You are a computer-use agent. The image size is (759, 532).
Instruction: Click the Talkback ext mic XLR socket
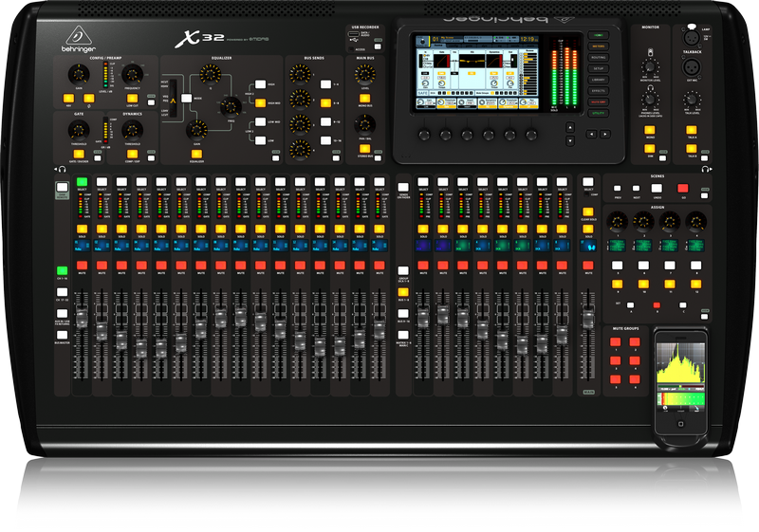click(692, 66)
